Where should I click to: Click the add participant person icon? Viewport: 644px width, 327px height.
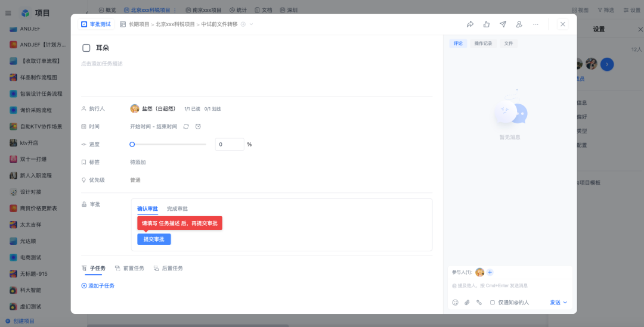coord(519,24)
